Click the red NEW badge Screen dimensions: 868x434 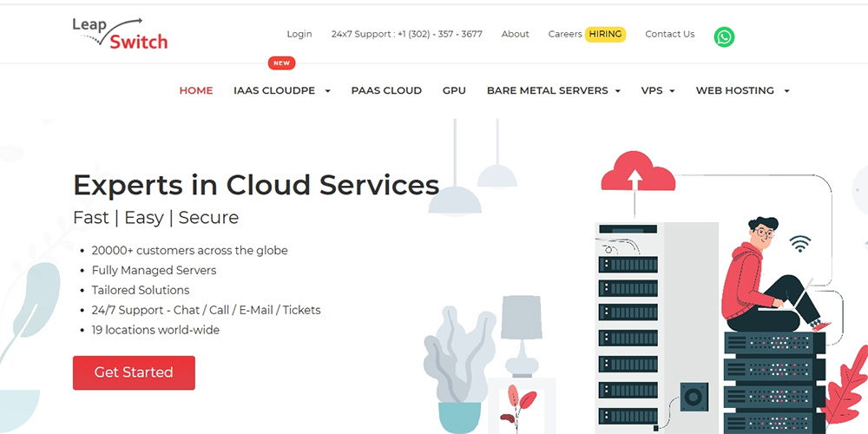[x=282, y=63]
